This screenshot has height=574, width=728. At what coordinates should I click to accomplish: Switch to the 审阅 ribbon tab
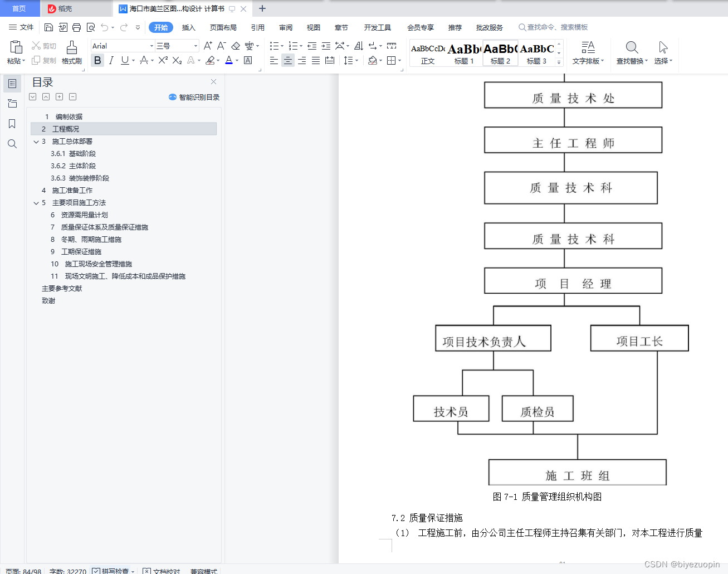click(x=286, y=27)
